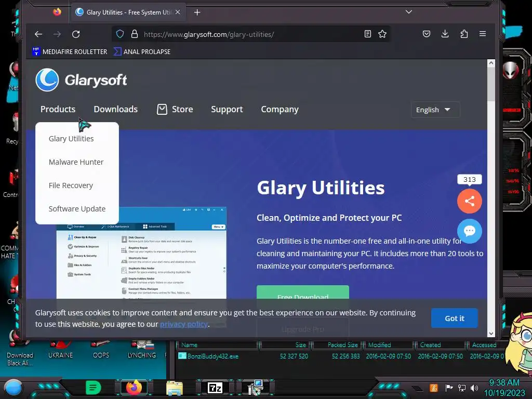Screen dimensions: 532x399
Task: Click the orange share button
Action: 470,201
